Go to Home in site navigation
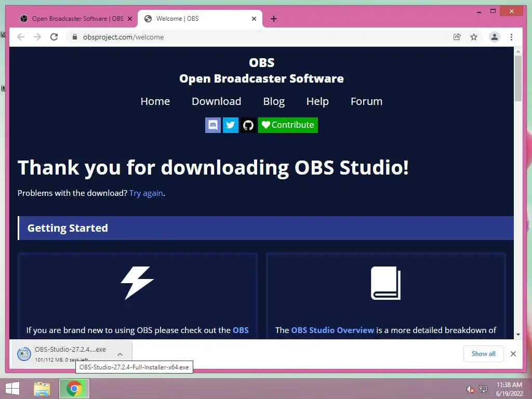This screenshot has width=532, height=399. 155,101
